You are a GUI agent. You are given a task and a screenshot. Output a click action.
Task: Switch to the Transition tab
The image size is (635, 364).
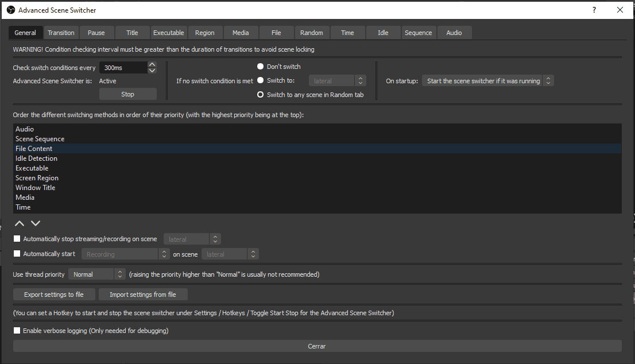(x=61, y=33)
